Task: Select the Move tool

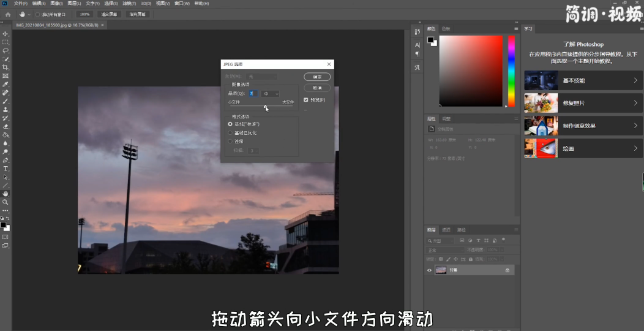Action: point(6,34)
